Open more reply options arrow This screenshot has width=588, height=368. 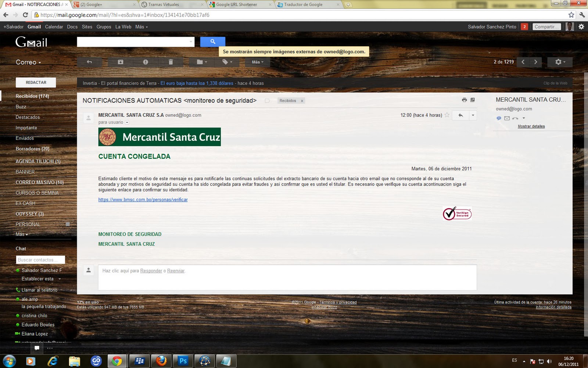[x=473, y=115]
